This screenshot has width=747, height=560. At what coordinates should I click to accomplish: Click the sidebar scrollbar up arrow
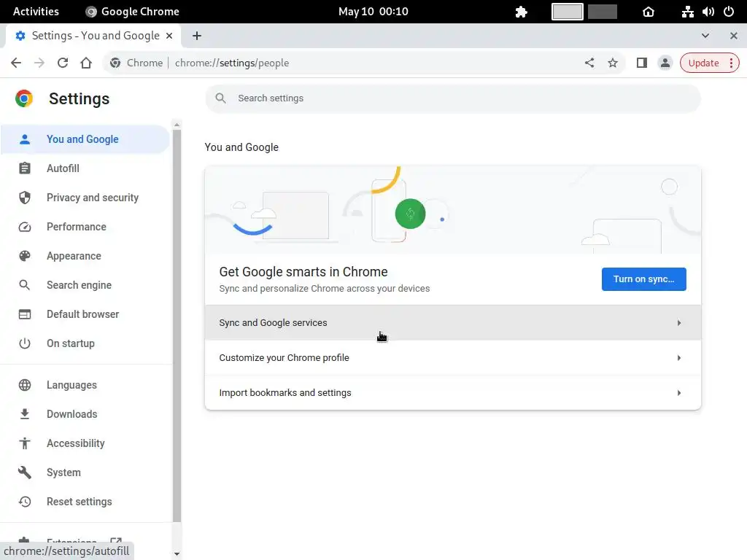click(x=177, y=125)
